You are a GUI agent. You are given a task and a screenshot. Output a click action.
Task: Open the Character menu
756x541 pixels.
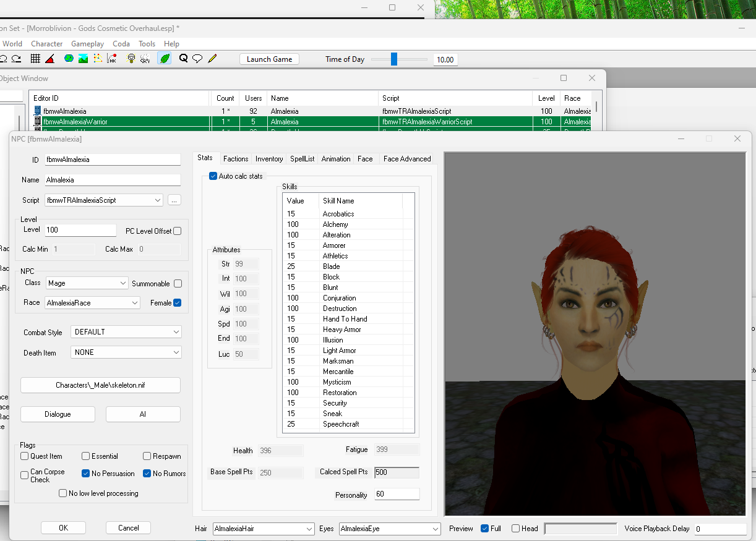[x=47, y=44]
